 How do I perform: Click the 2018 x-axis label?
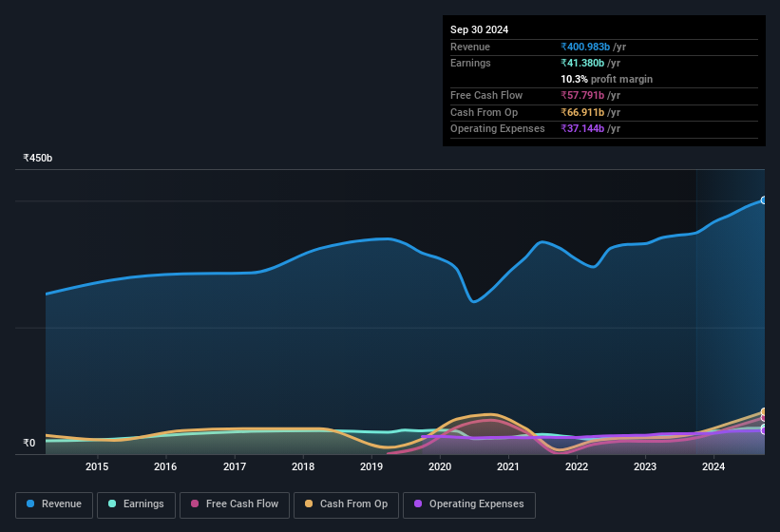click(303, 466)
